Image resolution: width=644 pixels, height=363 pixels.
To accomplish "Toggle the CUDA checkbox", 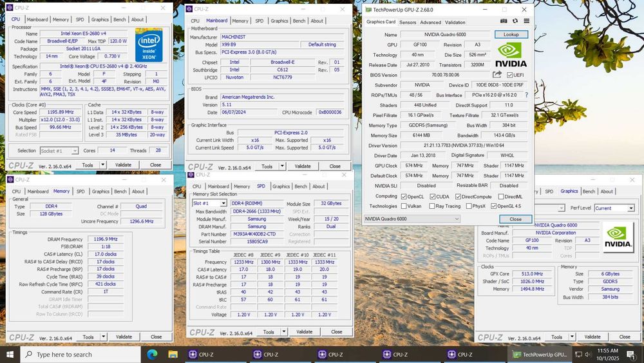I will coord(431,197).
